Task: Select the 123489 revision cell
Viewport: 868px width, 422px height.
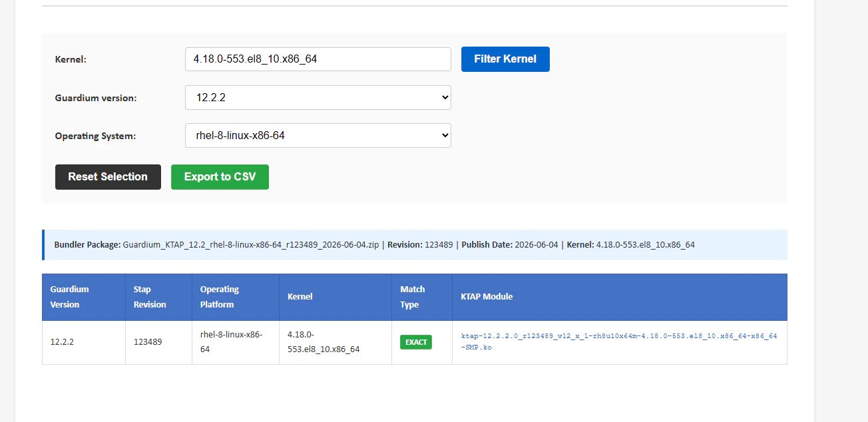Action: 159,342
